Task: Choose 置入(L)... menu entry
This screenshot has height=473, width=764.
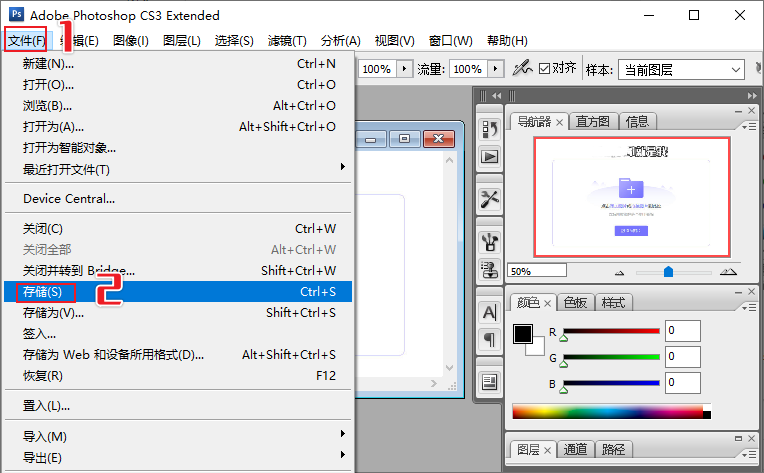Action: (x=178, y=405)
